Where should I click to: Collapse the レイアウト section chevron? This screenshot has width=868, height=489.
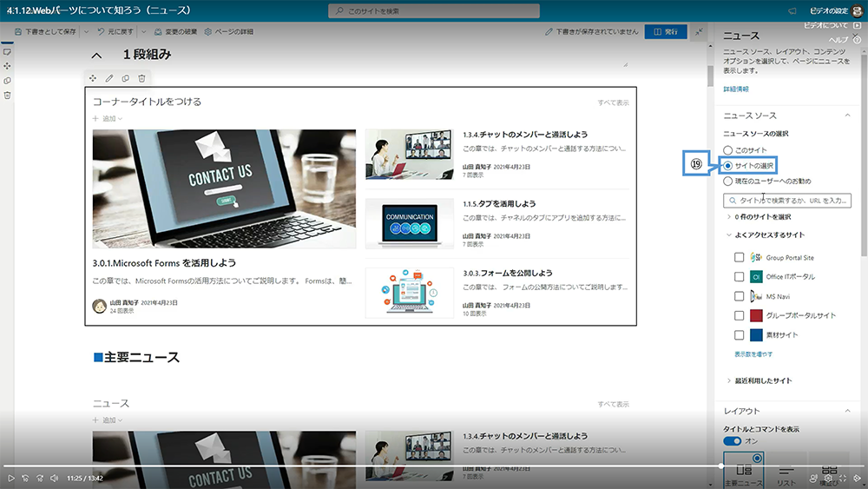click(x=847, y=411)
